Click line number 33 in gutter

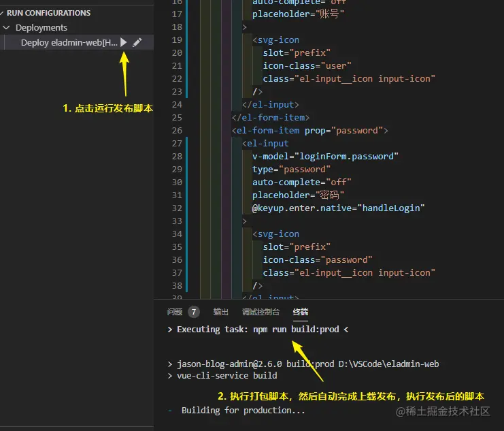(x=177, y=221)
